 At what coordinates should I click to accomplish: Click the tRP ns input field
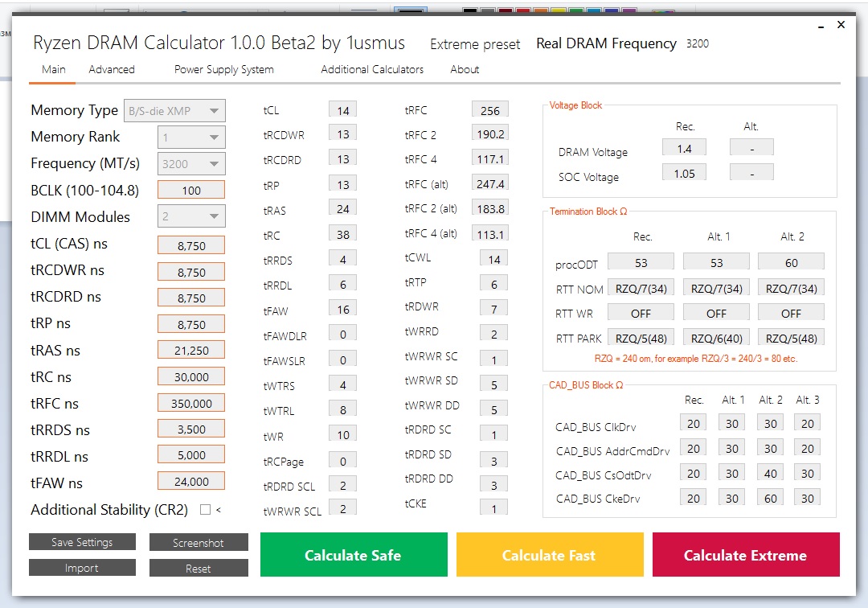tap(191, 324)
